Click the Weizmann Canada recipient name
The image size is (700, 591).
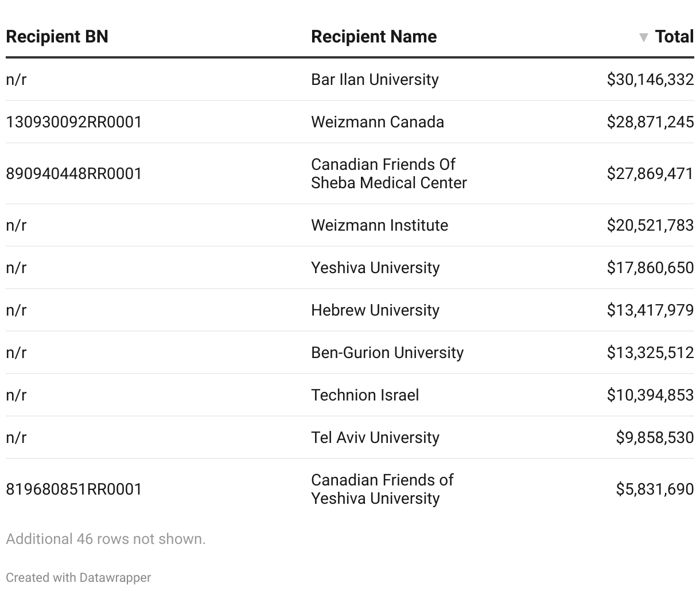[x=378, y=122]
